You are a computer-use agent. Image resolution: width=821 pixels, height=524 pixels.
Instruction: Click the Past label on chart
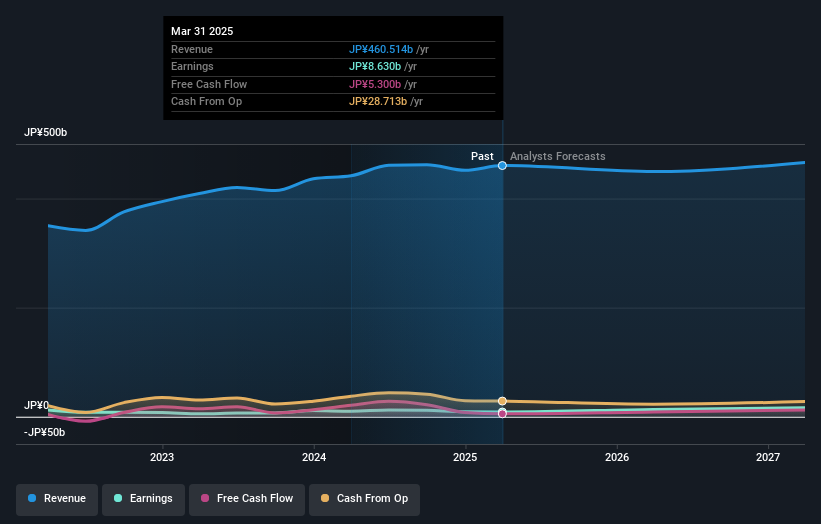[482, 156]
